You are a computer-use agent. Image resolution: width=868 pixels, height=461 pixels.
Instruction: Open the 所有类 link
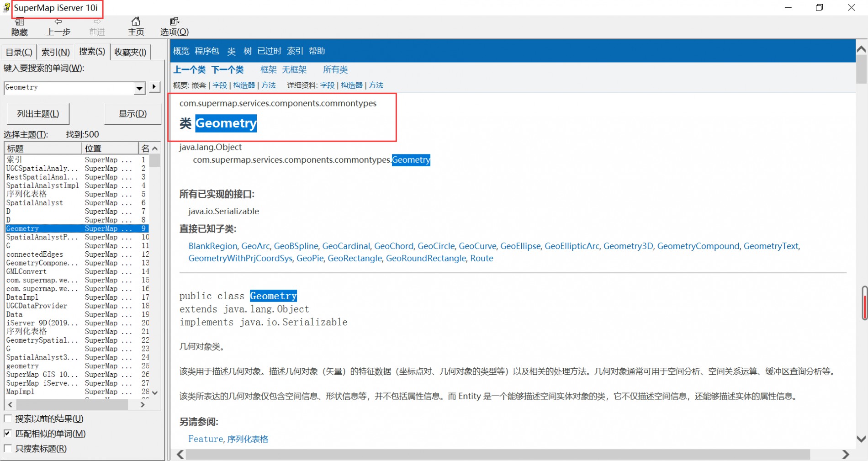tap(335, 69)
